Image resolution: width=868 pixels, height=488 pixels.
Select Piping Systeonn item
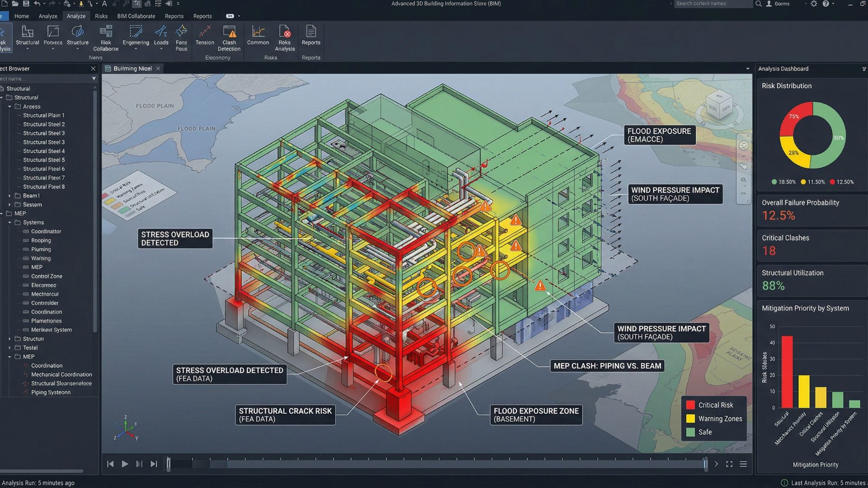[51, 392]
